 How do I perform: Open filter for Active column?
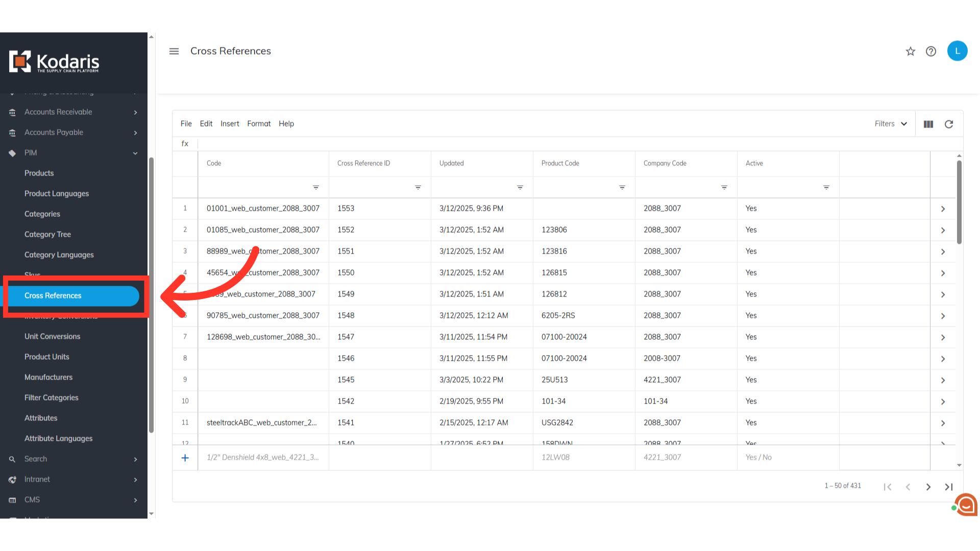pyautogui.click(x=826, y=188)
